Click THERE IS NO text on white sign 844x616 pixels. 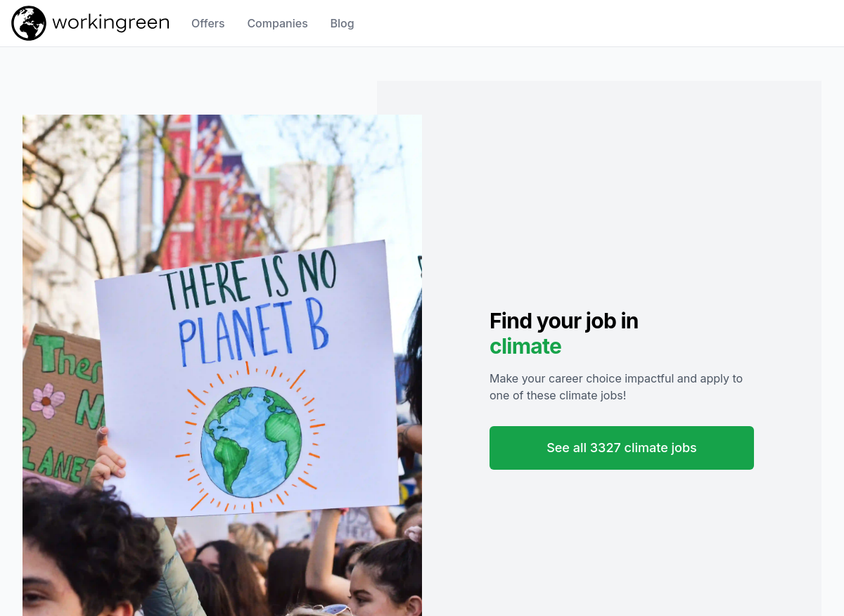248,283
